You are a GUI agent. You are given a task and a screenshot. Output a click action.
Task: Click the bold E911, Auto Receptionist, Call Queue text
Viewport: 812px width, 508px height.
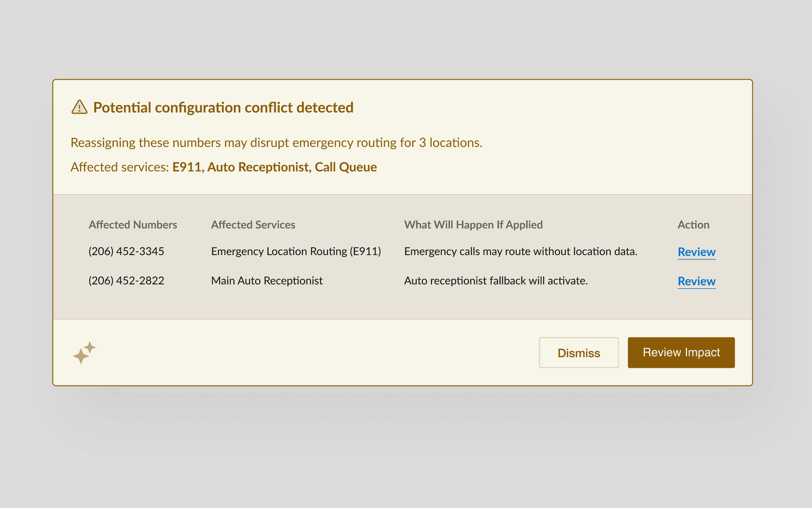pos(275,167)
